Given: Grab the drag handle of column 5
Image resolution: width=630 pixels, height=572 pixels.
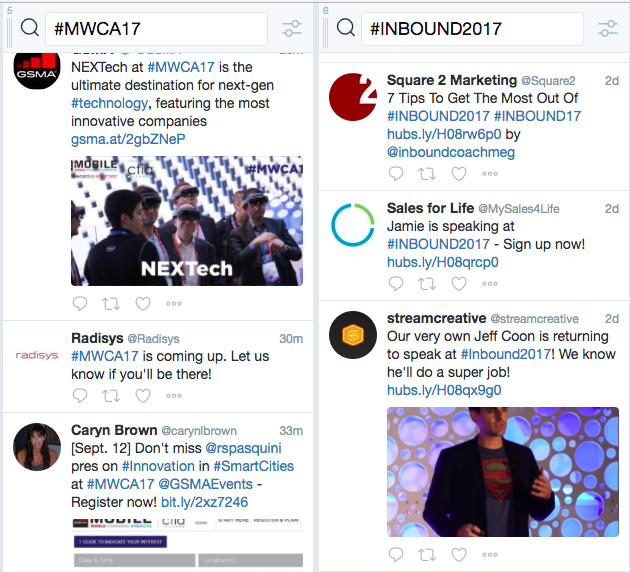Looking at the screenshot, I should 9,32.
